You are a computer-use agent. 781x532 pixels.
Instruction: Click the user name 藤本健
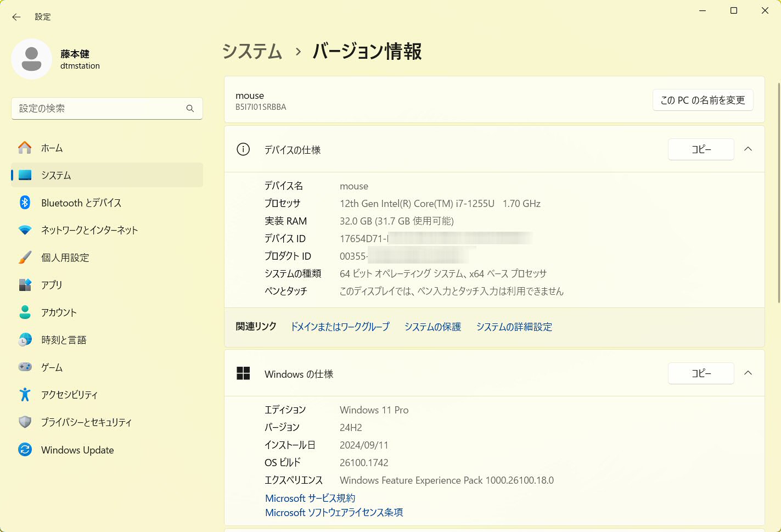tap(75, 54)
